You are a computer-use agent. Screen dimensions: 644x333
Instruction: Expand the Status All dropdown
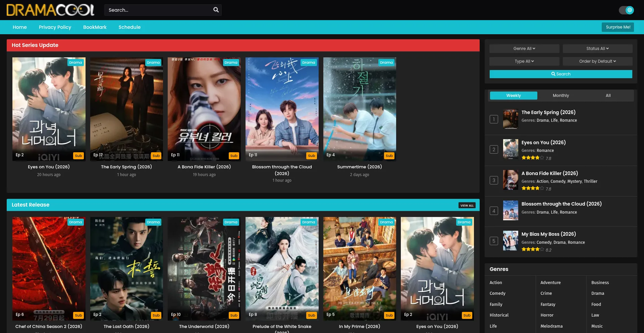pos(598,49)
